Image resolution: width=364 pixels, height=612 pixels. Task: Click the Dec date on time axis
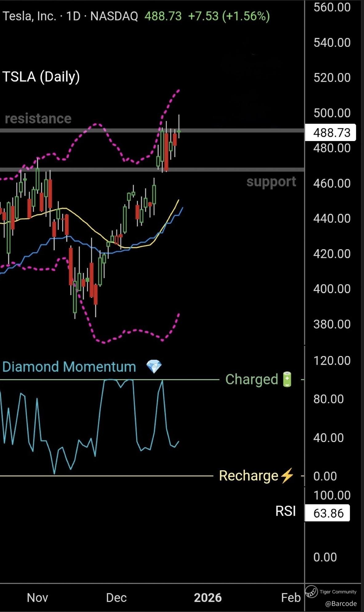116,598
